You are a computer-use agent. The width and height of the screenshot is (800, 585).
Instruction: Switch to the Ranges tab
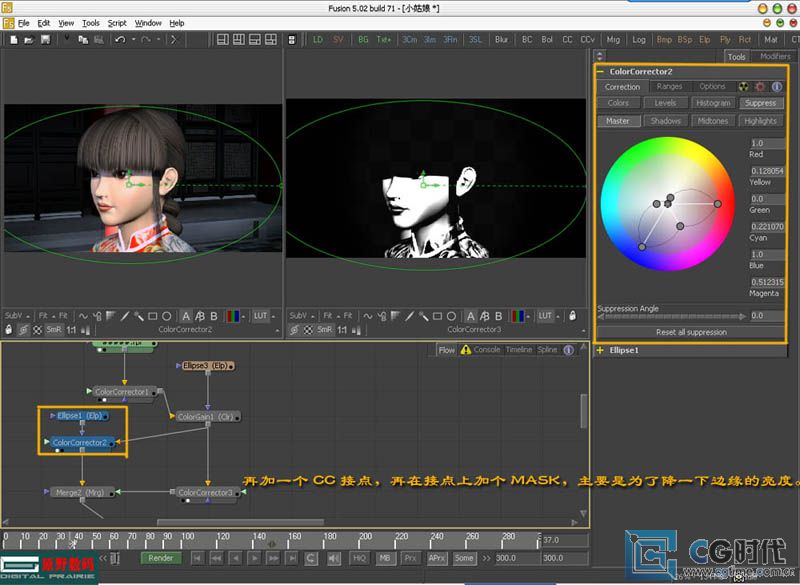pos(669,87)
